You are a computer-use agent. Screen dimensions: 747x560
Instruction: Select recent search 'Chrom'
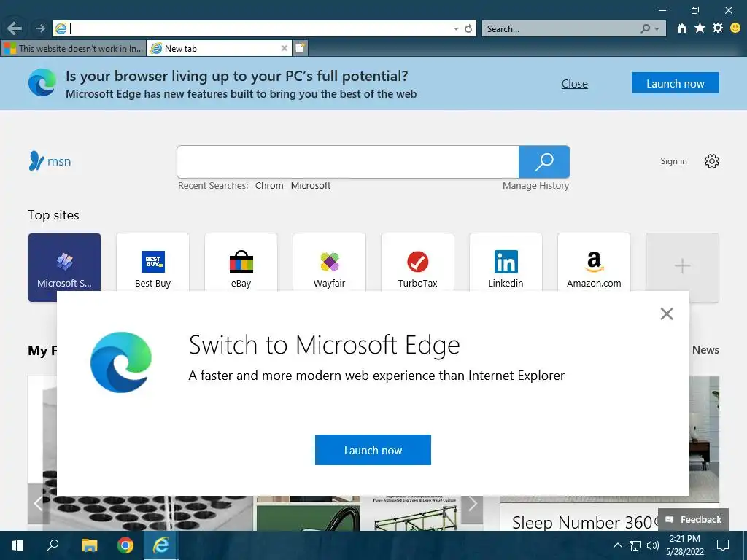(x=269, y=186)
